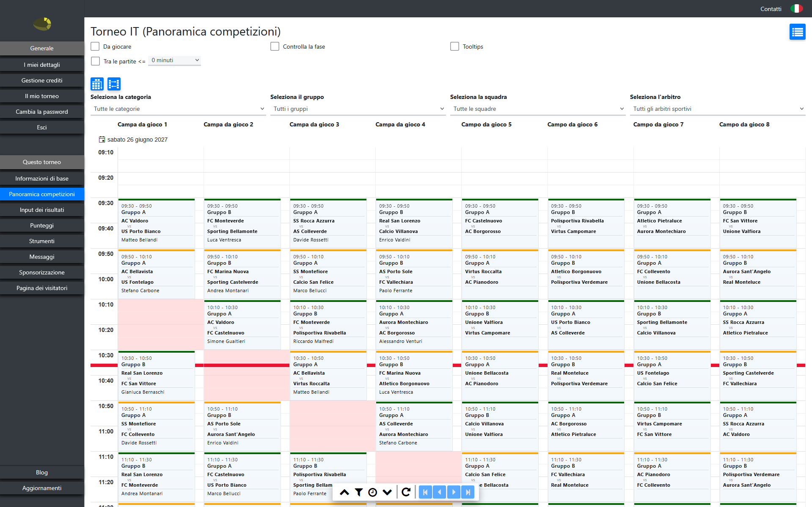Open the 0 minuti duration dropdown
This screenshot has width=812, height=507.
pos(174,60)
